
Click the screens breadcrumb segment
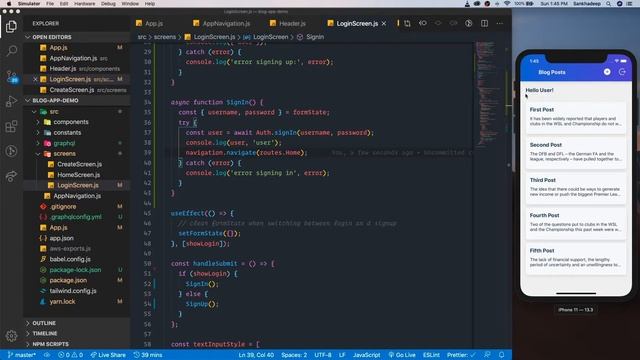[x=164, y=37]
